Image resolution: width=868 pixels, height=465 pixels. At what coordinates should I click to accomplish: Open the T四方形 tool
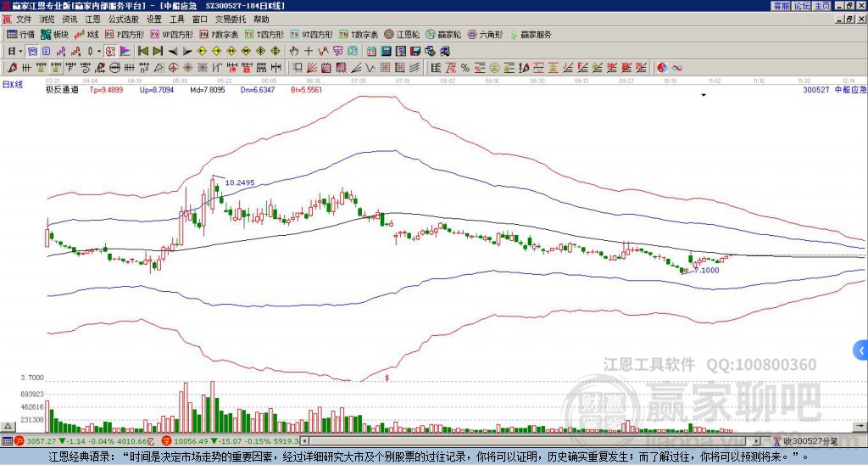[264, 34]
